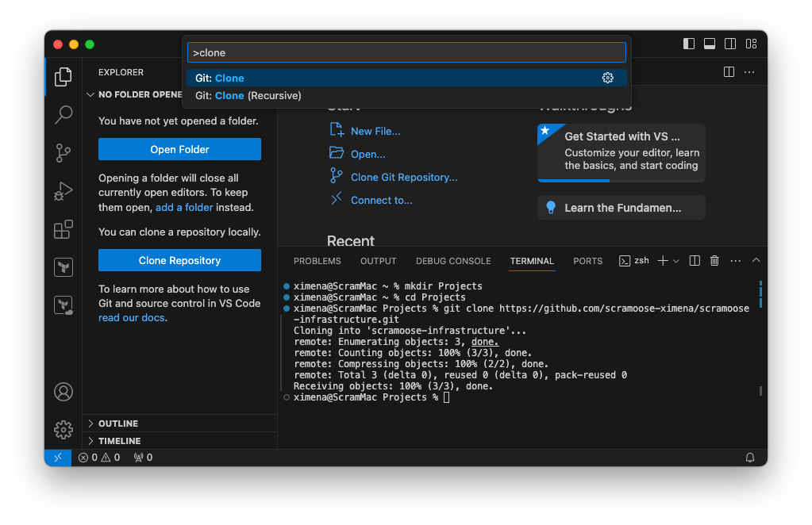Click the zsh terminal shell indicator

pyautogui.click(x=634, y=261)
